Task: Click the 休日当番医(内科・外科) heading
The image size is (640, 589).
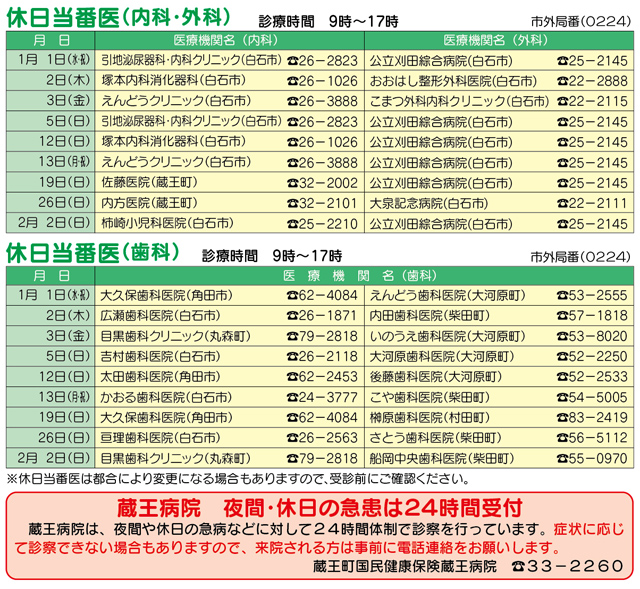Action: point(118,18)
